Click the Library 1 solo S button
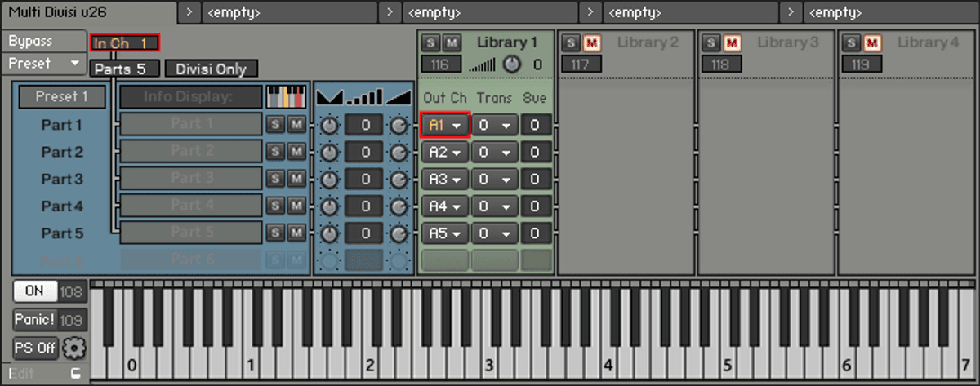980x386 pixels. (x=430, y=42)
